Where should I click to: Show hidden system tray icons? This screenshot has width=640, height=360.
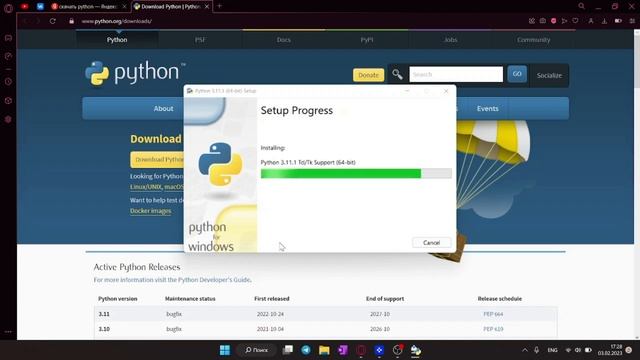[524, 350]
